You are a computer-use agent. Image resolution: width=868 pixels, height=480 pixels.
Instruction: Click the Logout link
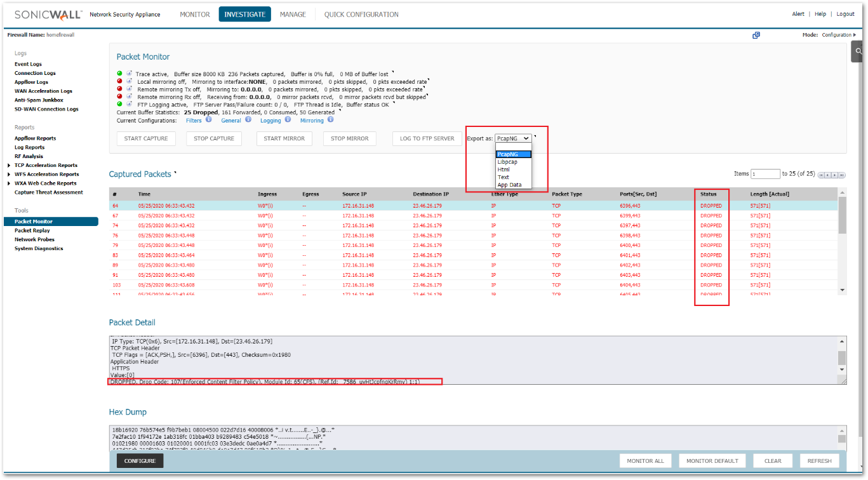[845, 14]
